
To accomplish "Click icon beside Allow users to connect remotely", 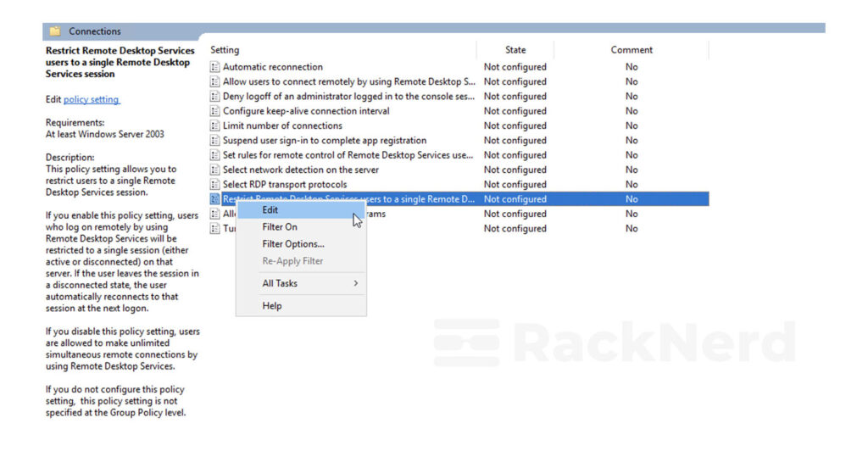I will [214, 82].
